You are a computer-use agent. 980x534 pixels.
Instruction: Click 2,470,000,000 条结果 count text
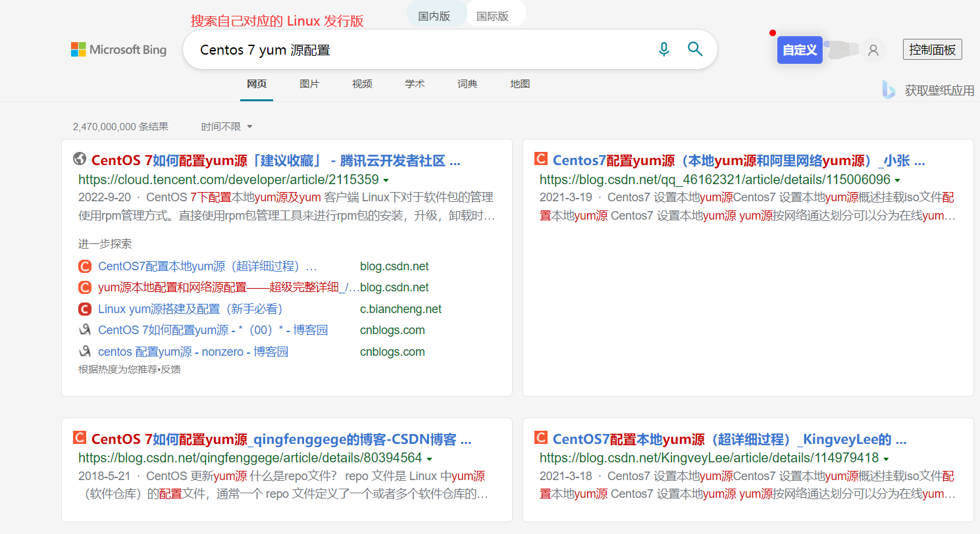pyautogui.click(x=120, y=126)
